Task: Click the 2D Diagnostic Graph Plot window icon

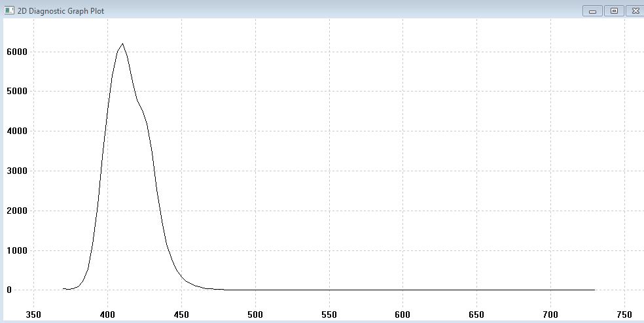Action: [x=9, y=10]
